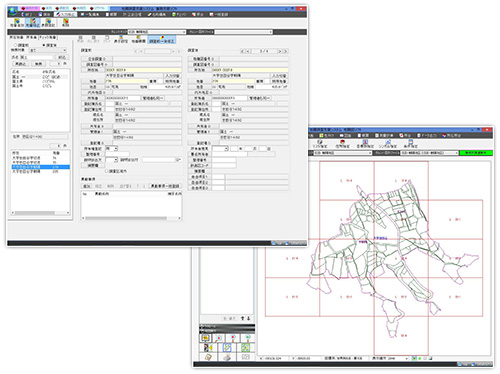Open the combo box left of the green button
This screenshot has height=374, width=500.
429,153
